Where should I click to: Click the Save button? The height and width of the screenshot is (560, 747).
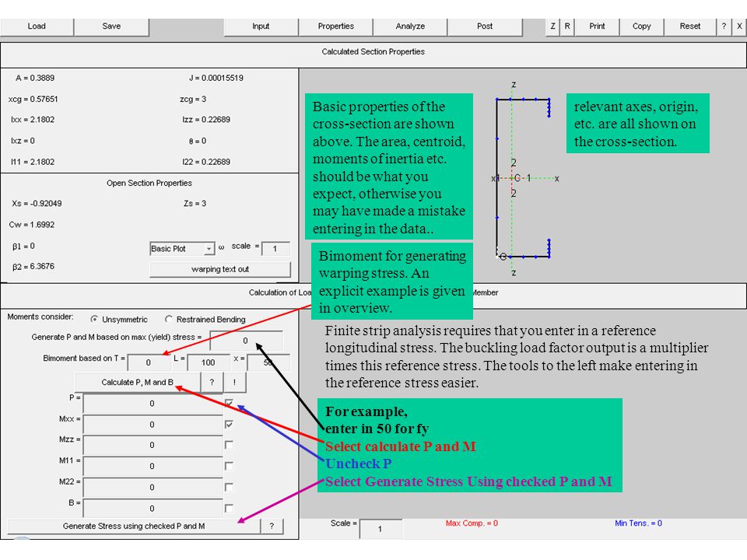coord(111,26)
